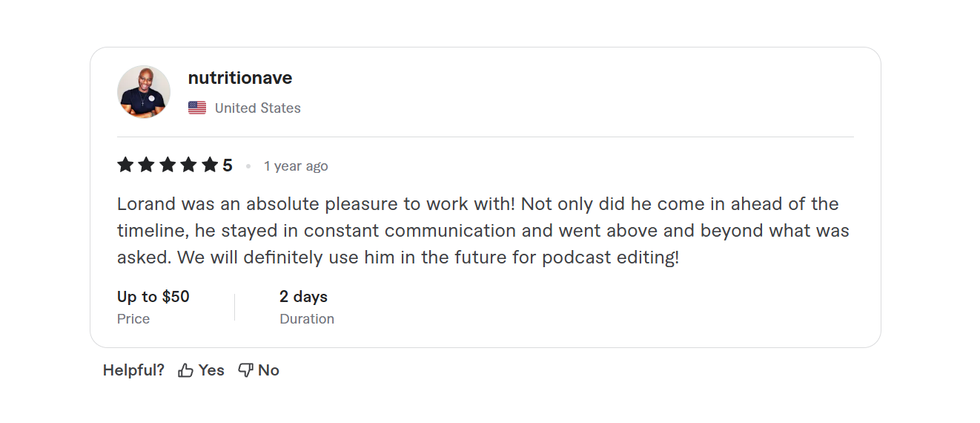Click the "2 days" duration value
Screen dimensions: 980x423
(x=303, y=297)
